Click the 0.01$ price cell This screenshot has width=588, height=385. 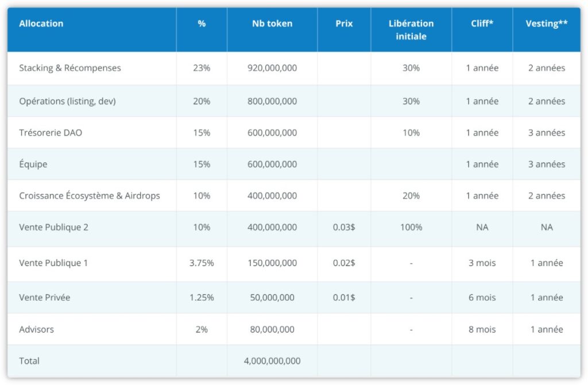coord(344,297)
